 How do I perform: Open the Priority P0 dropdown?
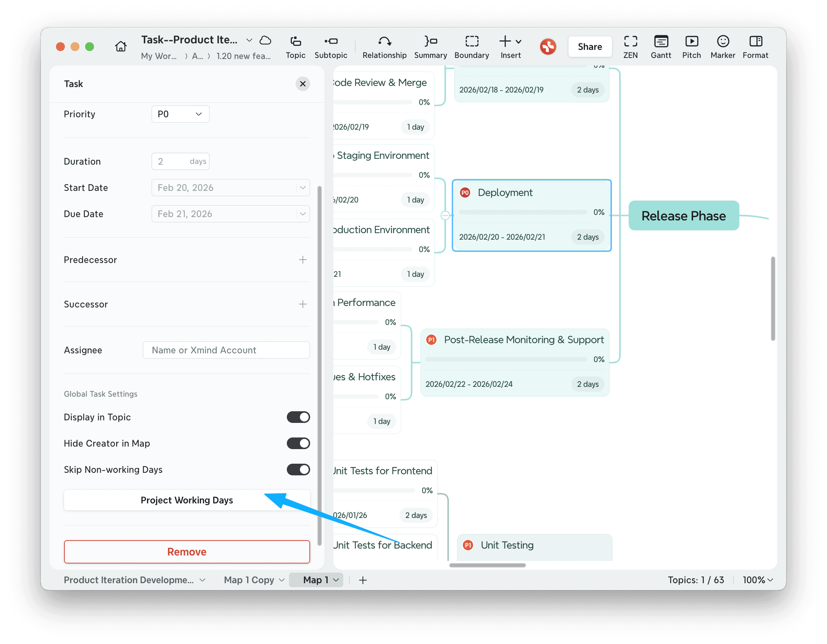click(180, 114)
